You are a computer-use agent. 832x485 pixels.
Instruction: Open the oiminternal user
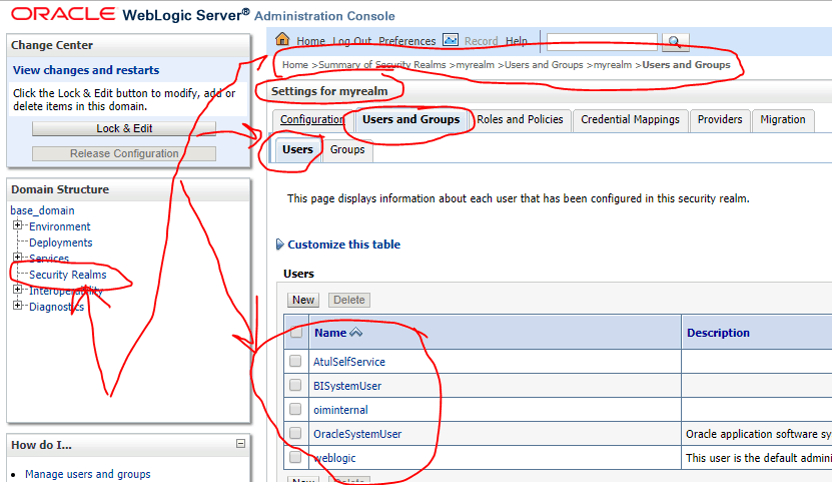coord(340,410)
